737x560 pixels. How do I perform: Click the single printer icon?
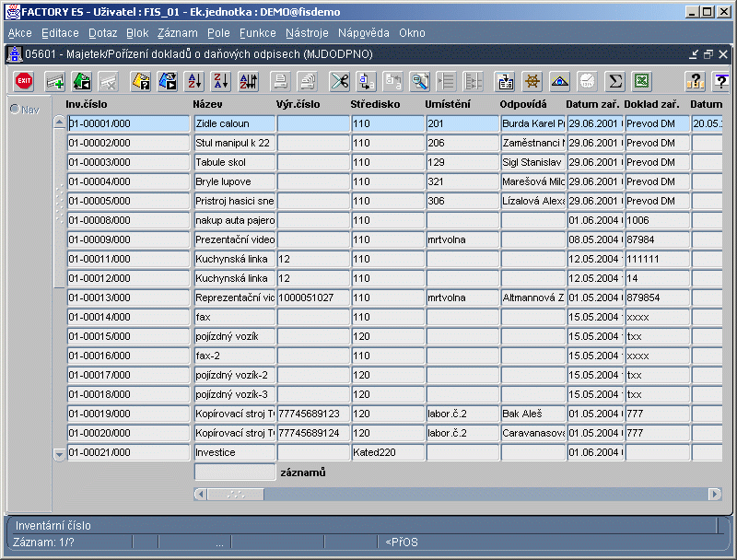(x=281, y=81)
